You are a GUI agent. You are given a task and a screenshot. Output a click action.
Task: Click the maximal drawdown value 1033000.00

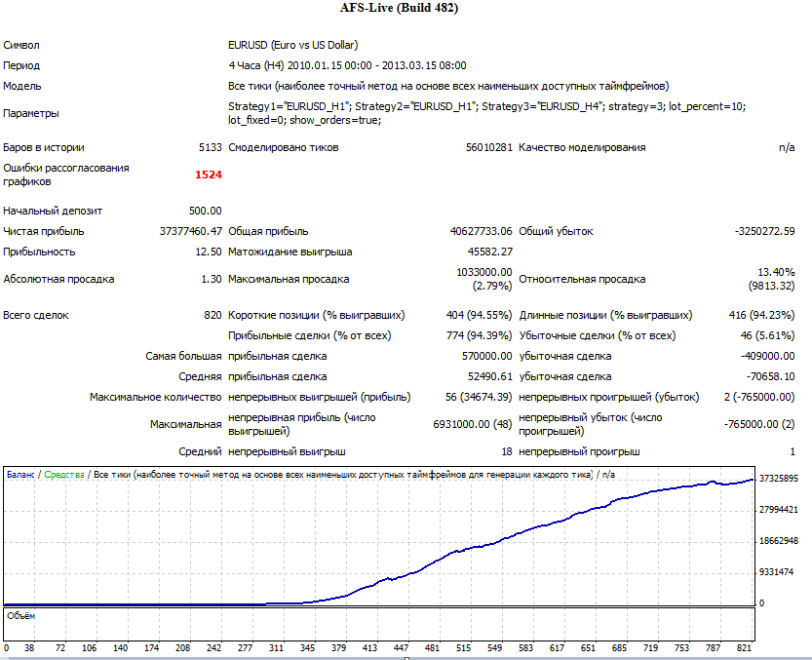[484, 272]
